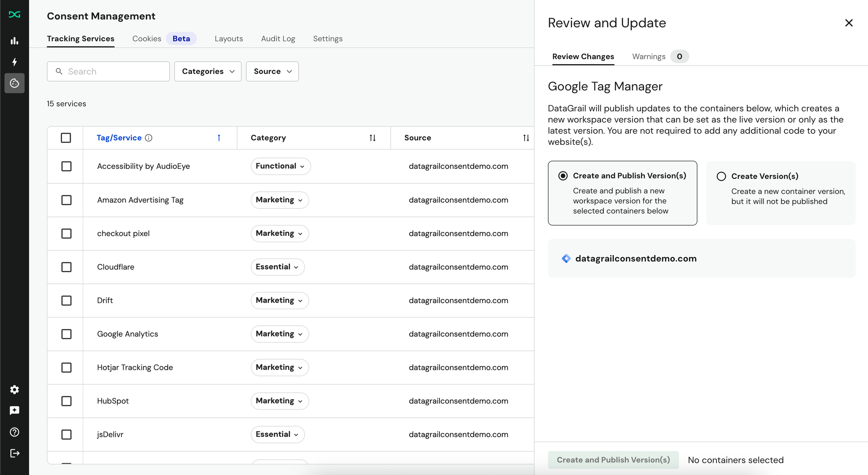The image size is (868, 475).
Task: Click the Source column header label
Action: point(418,138)
